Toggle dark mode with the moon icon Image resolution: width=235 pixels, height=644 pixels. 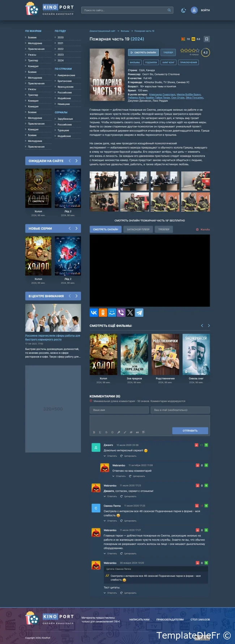(x=183, y=10)
